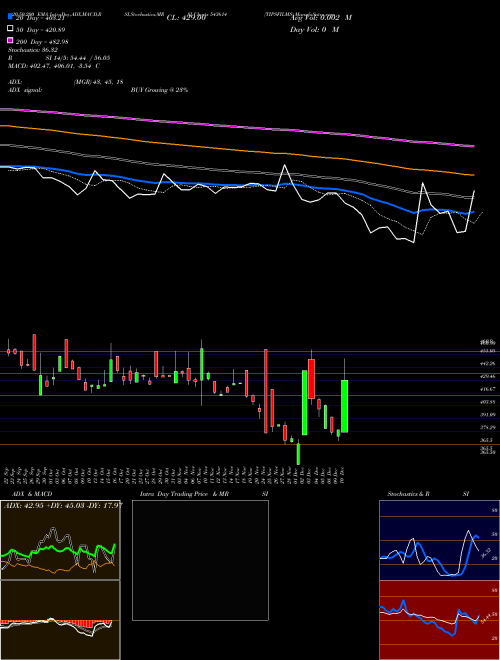Screen dimensions: 500x660
Task: Open the ADX & MACD panel title
Action: coord(32,494)
